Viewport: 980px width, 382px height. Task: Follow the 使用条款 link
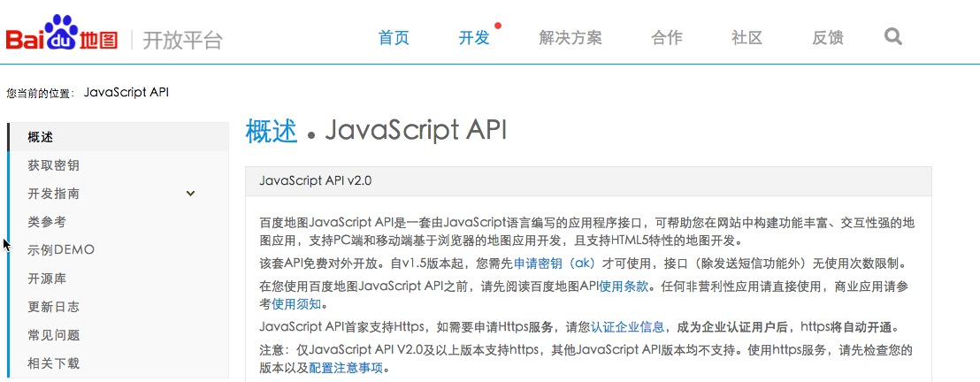[624, 286]
